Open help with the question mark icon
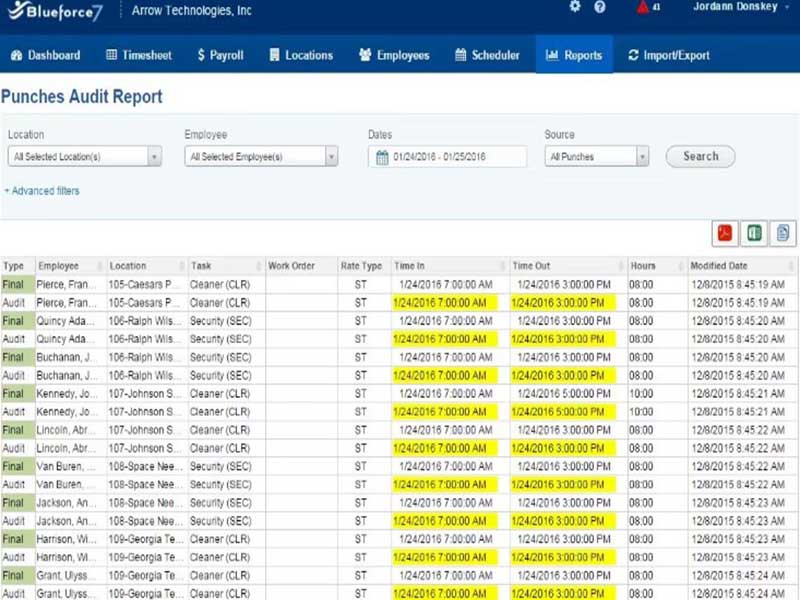 point(600,7)
